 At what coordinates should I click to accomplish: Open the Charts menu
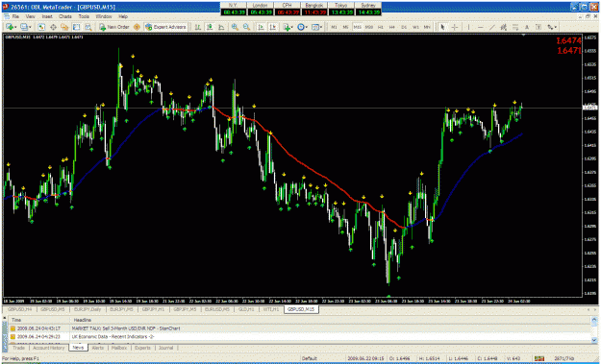pyautogui.click(x=65, y=16)
